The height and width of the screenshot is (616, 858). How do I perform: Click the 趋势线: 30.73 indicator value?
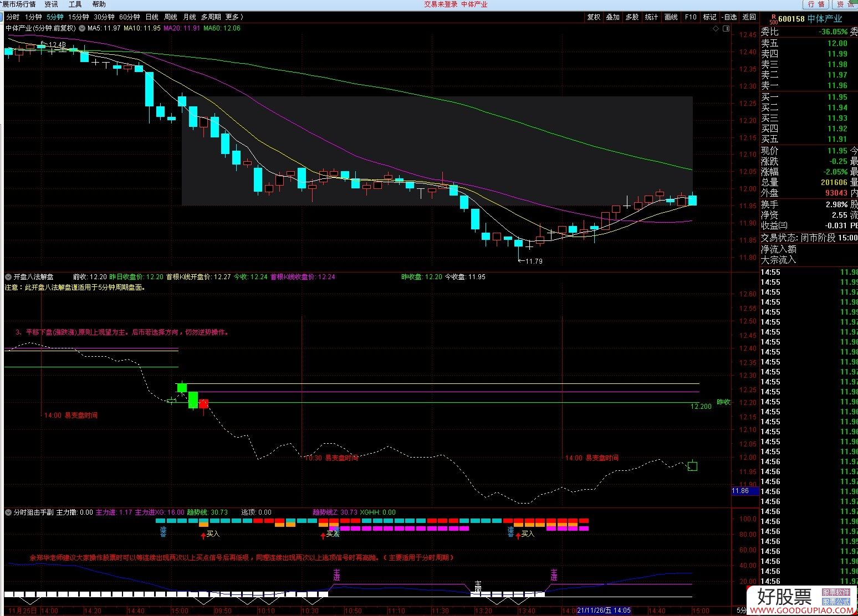click(x=207, y=512)
